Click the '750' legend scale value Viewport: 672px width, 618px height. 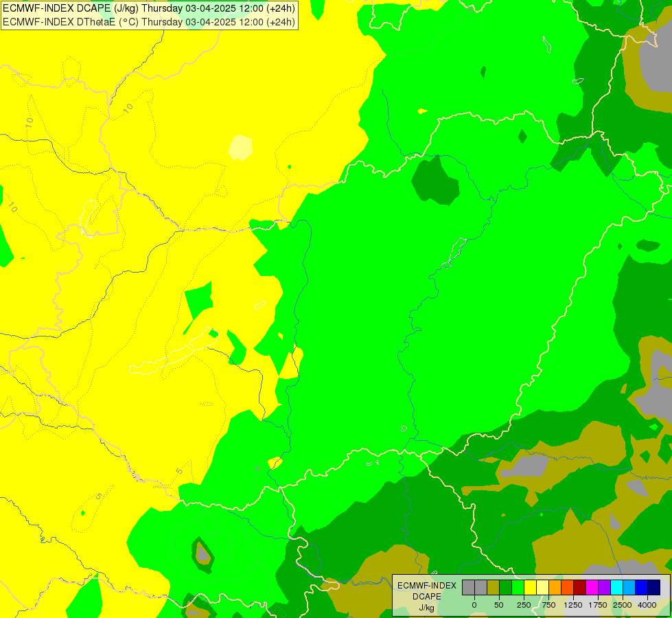[548, 605]
